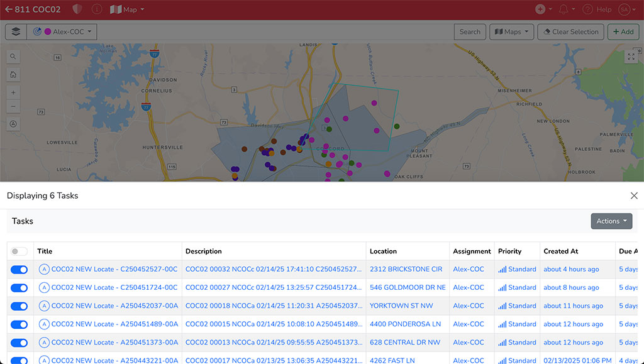Close the Displaying 6 Tasks panel
This screenshot has height=364, width=644.
[634, 196]
